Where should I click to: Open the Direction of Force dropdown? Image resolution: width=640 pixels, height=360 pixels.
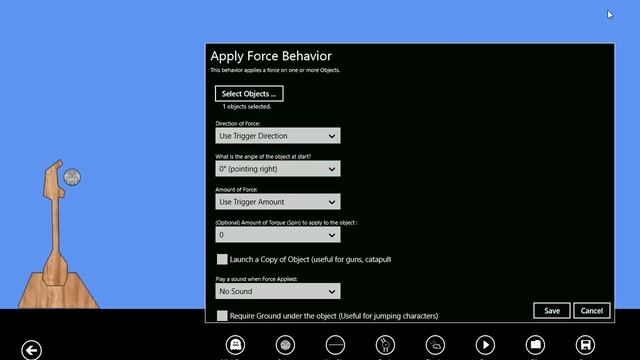coord(278,136)
